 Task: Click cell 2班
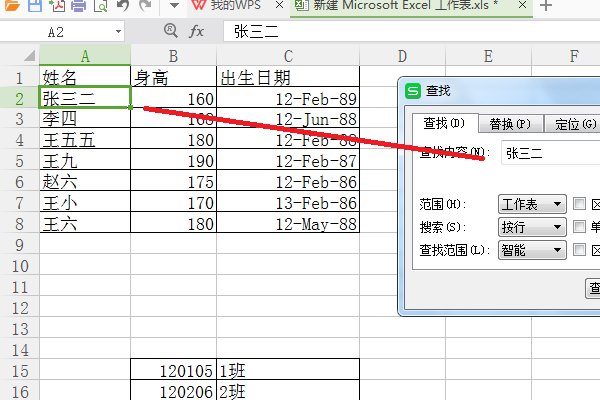288,390
